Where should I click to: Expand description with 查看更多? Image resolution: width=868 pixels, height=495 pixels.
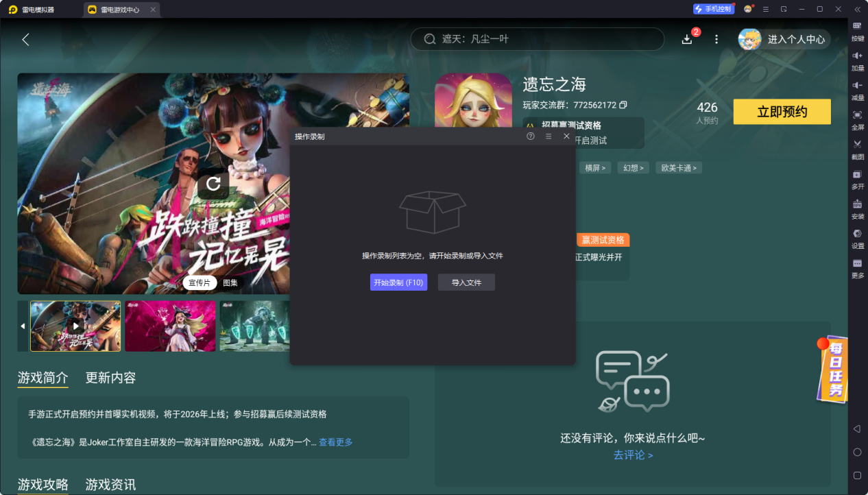pos(335,442)
